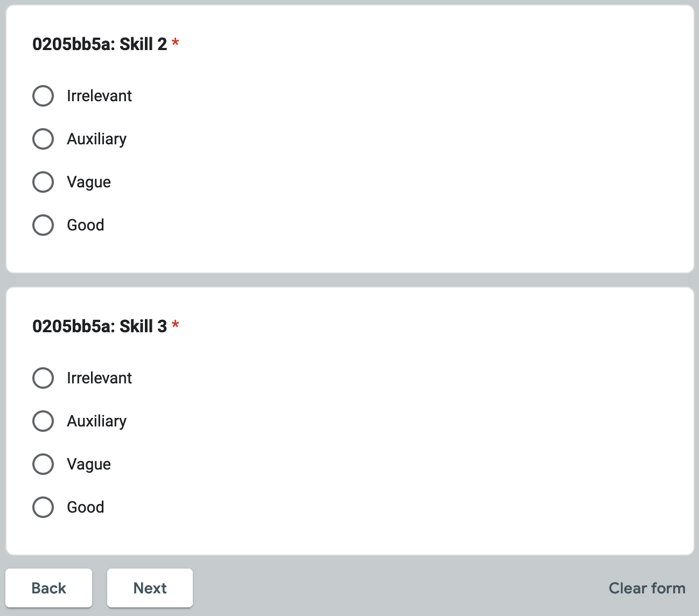Click the 'Vague' label text under Skill 3
Screen dimensions: 699x616
click(x=89, y=464)
